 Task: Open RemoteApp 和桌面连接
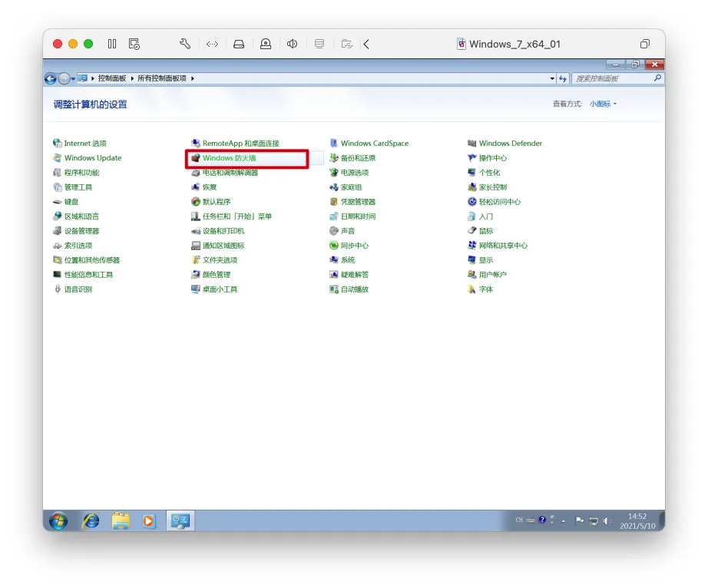pyautogui.click(x=235, y=143)
